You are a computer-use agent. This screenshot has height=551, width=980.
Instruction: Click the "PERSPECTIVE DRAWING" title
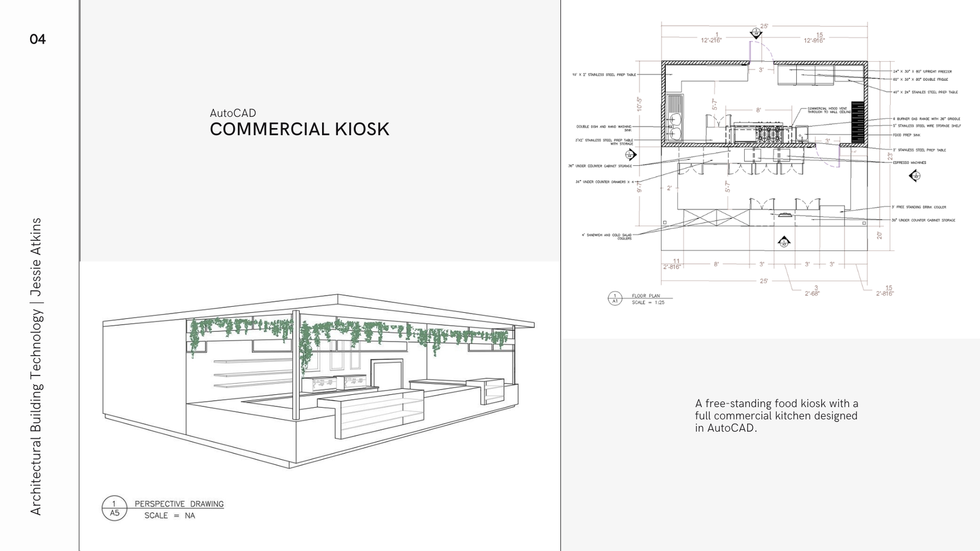179,504
